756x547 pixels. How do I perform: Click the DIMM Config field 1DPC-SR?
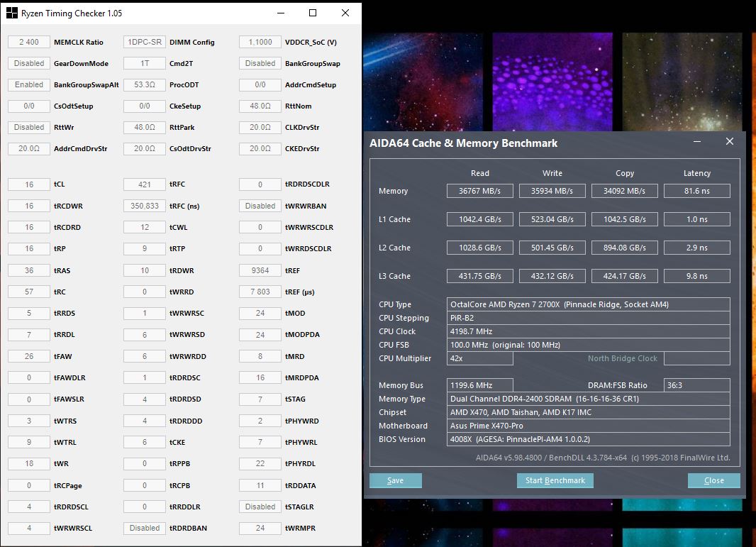tap(145, 42)
